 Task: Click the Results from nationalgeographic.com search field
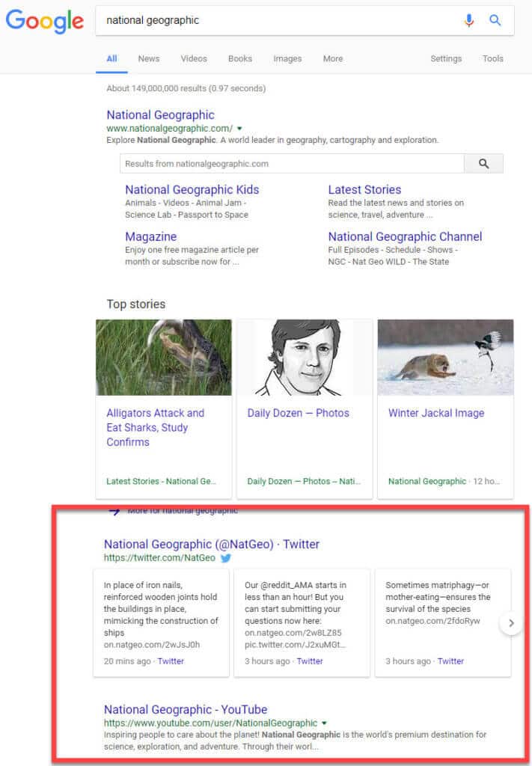tap(292, 164)
